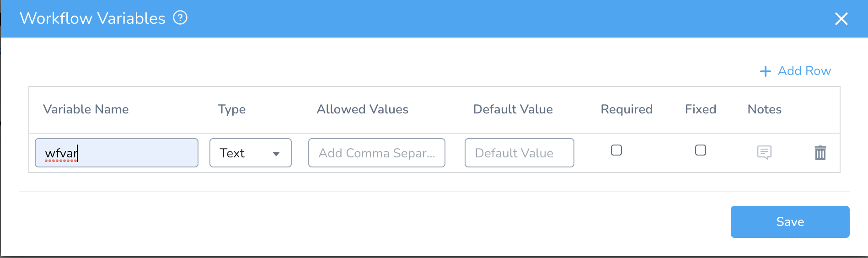Click the Workflow Variables dialog title
Viewport: 868px width, 258px height.
[x=93, y=18]
